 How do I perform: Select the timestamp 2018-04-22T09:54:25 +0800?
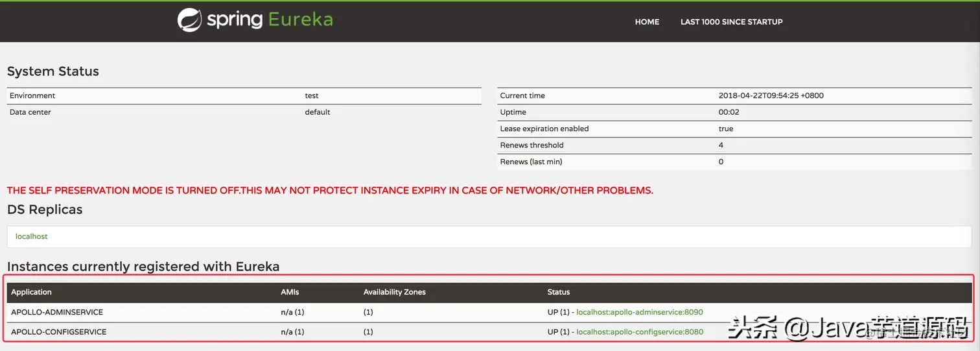[771, 95]
